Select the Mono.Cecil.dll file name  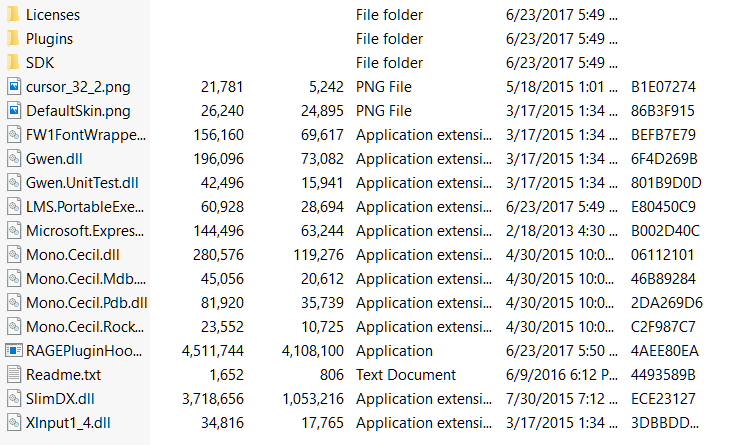73,255
